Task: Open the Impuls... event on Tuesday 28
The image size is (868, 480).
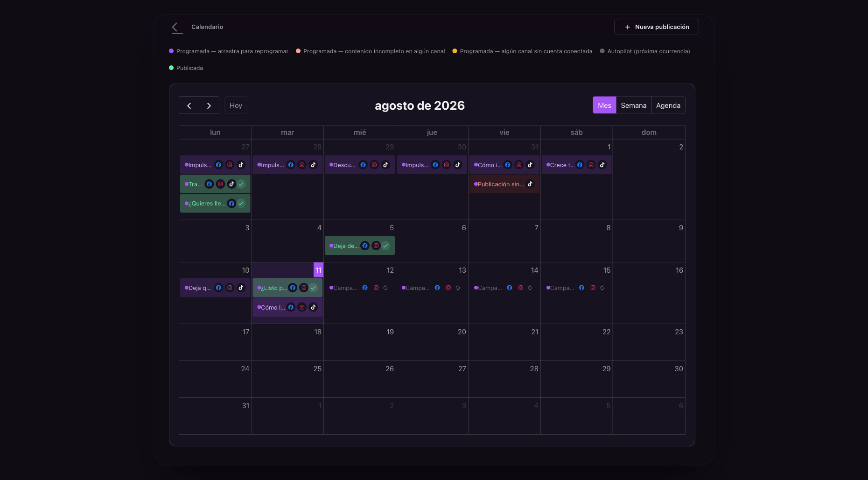Action: tap(287, 165)
